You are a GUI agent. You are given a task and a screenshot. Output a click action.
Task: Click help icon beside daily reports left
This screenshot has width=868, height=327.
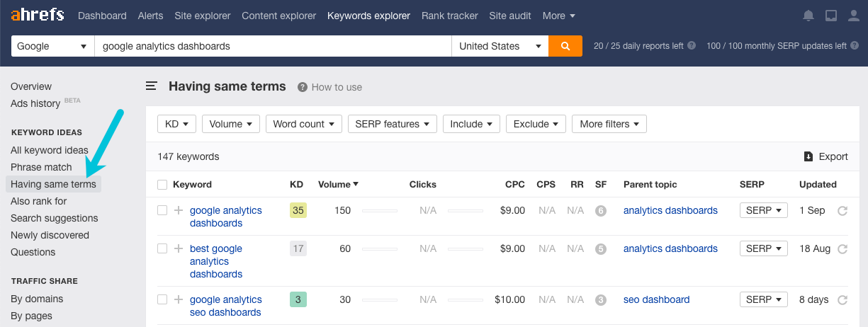coord(692,46)
